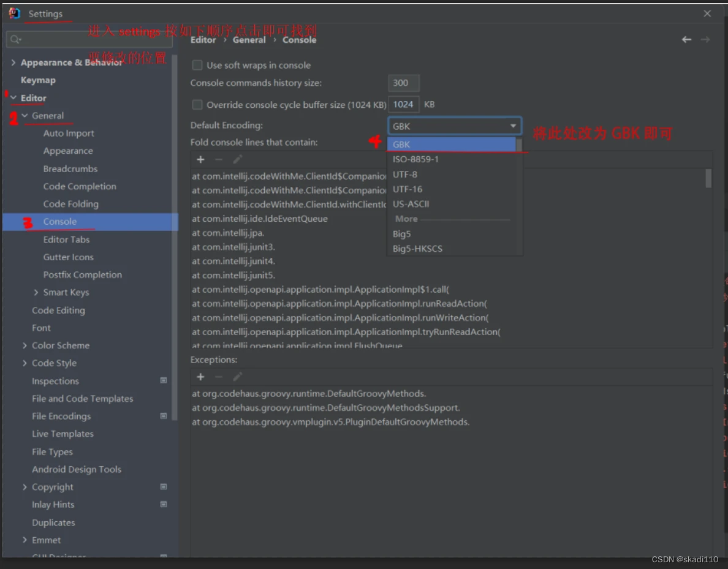Choose ISO-8859-1 encoding option
Image resolution: width=728 pixels, height=569 pixels.
(415, 159)
